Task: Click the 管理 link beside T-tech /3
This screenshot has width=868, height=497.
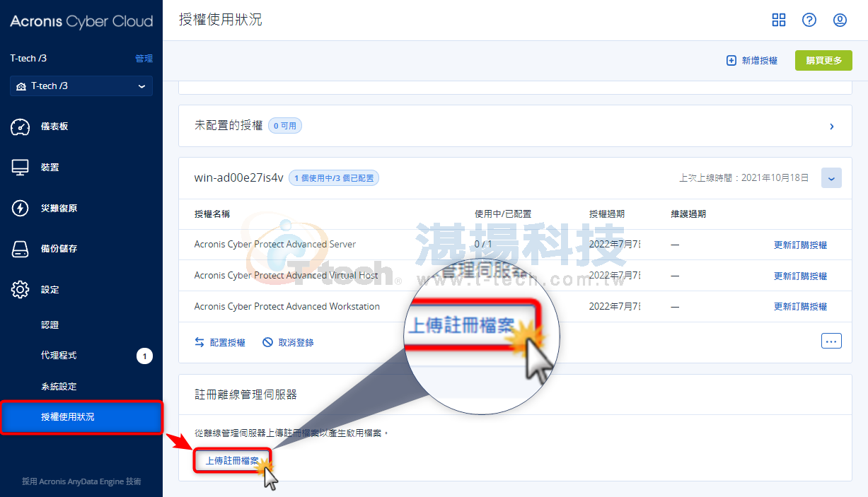Action: point(144,59)
